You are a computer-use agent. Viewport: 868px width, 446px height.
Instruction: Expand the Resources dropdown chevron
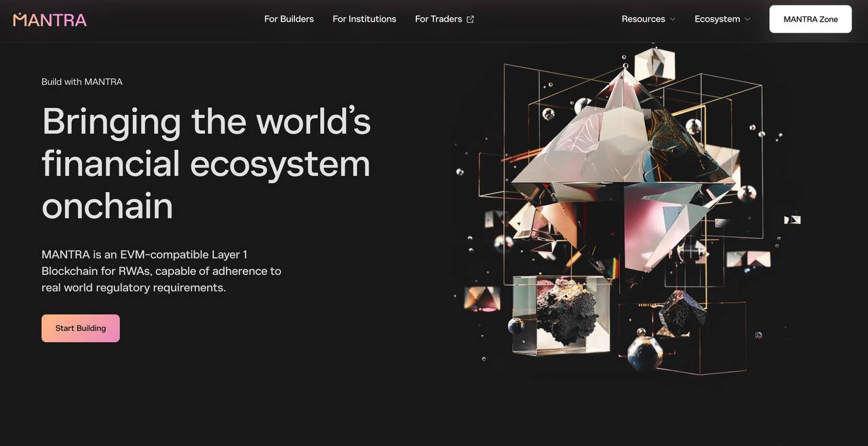[673, 19]
